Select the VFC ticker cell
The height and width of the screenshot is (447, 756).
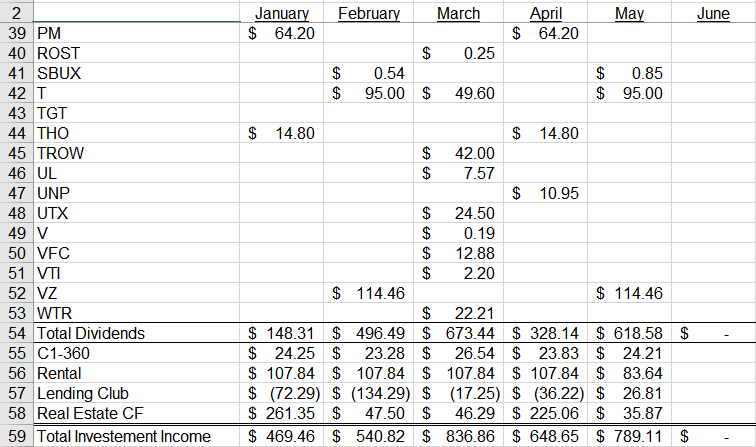click(136, 253)
